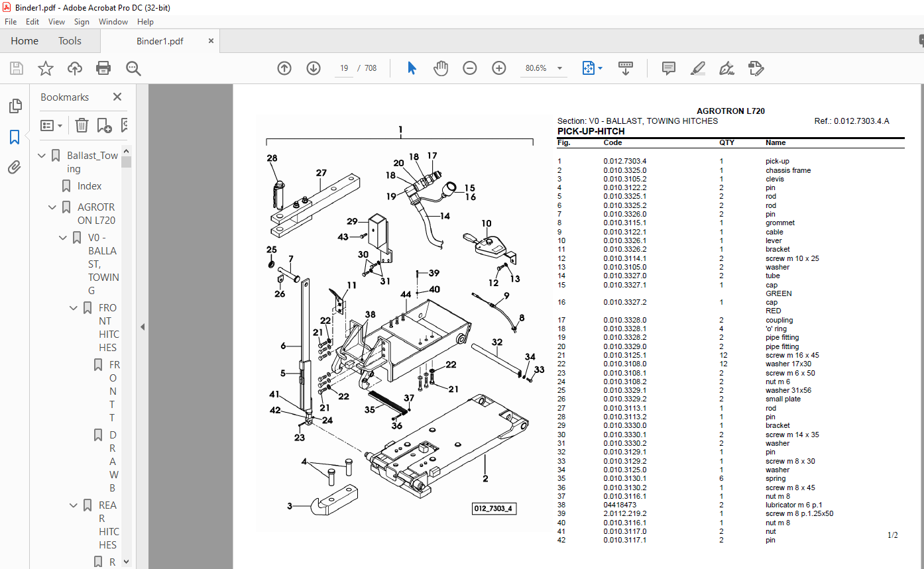Open the Window menu

(113, 22)
